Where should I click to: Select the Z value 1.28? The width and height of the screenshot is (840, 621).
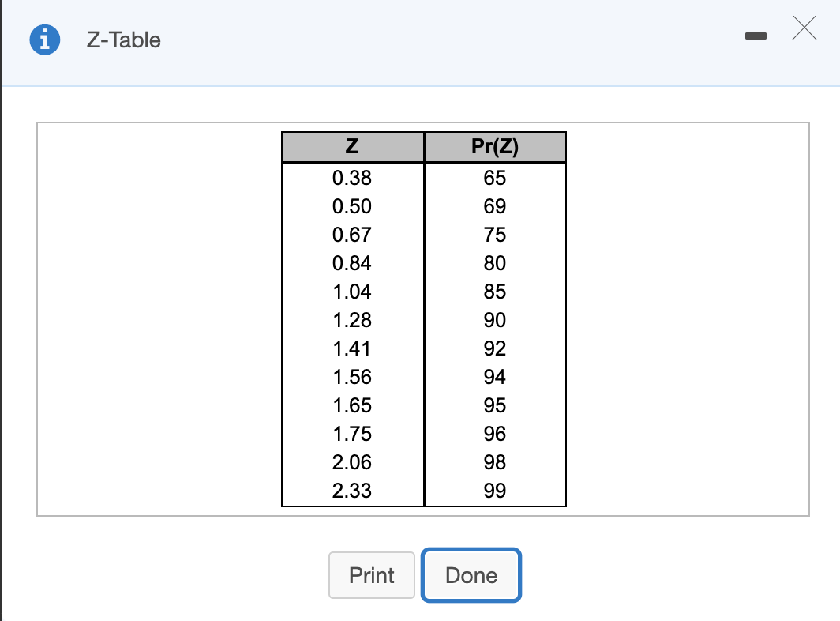pyautogui.click(x=352, y=320)
